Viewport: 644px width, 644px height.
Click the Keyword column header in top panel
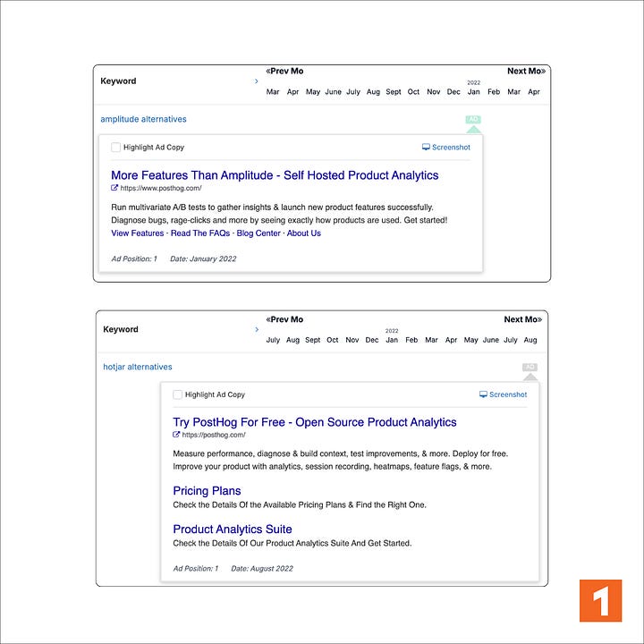(x=118, y=80)
